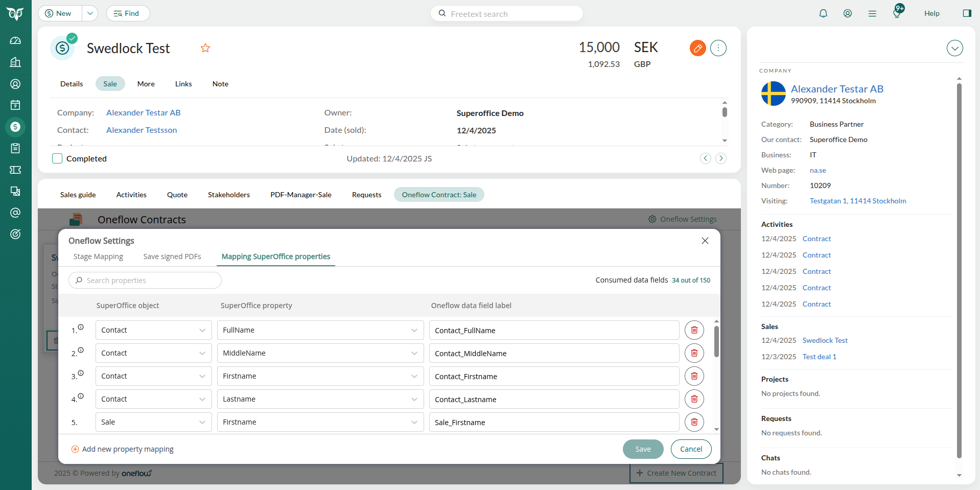Click Cancel in the Oneflow Settings dialog

[x=691, y=449]
